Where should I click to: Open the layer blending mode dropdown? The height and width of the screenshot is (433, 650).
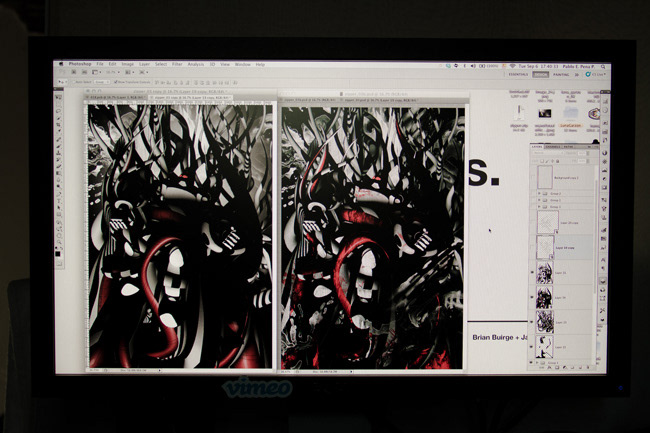click(546, 153)
